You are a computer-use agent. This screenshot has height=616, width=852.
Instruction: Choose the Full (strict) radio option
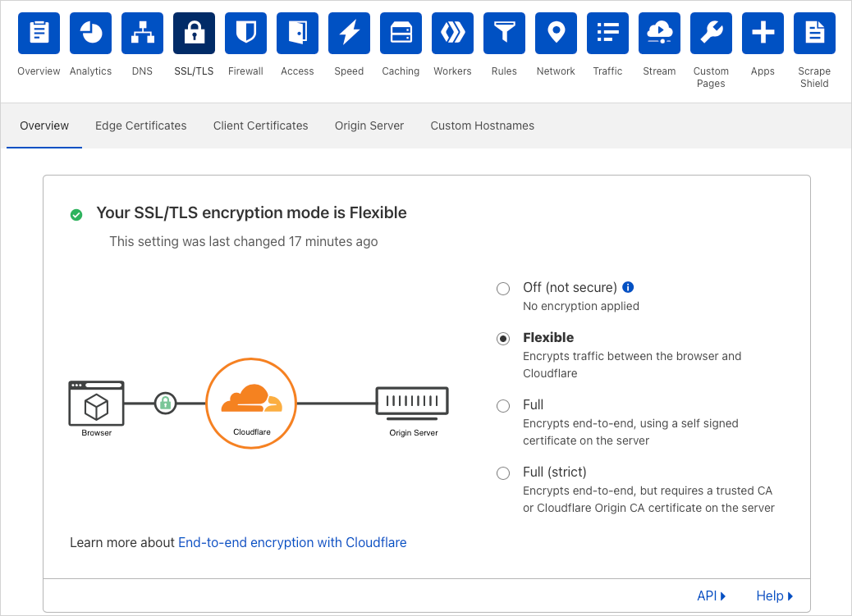pyautogui.click(x=503, y=472)
